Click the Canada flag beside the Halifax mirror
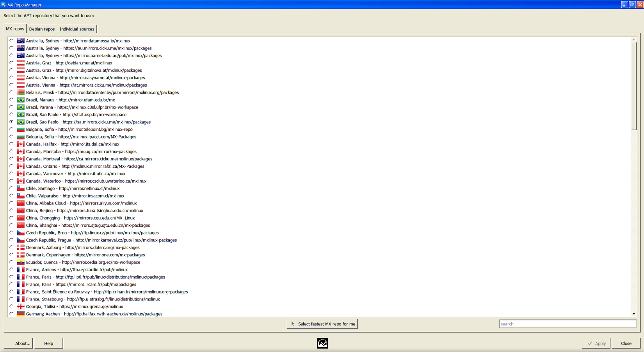644x352 pixels. coord(21,144)
